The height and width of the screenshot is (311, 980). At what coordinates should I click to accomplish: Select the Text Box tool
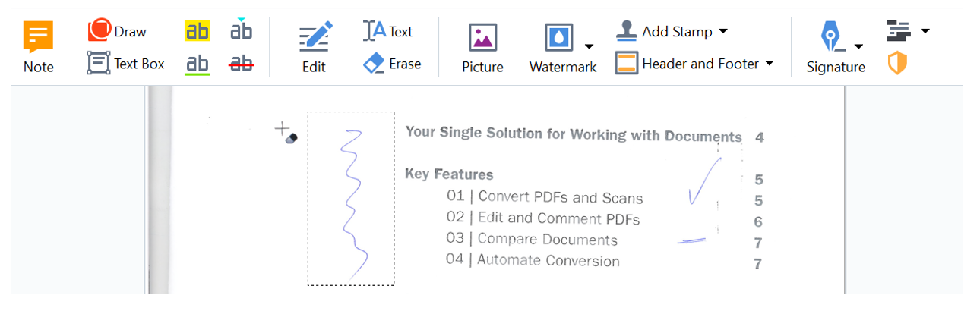pos(126,64)
